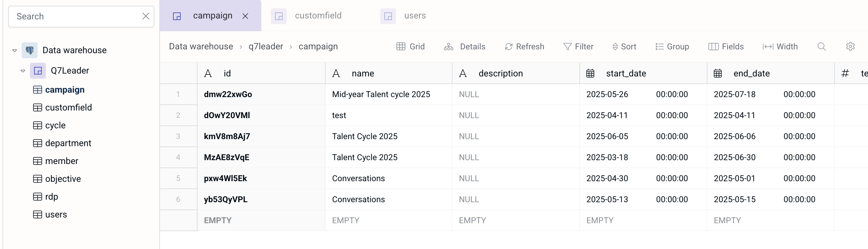The height and width of the screenshot is (249, 868).
Task: Switch to the customfield tab
Action: 318,16
